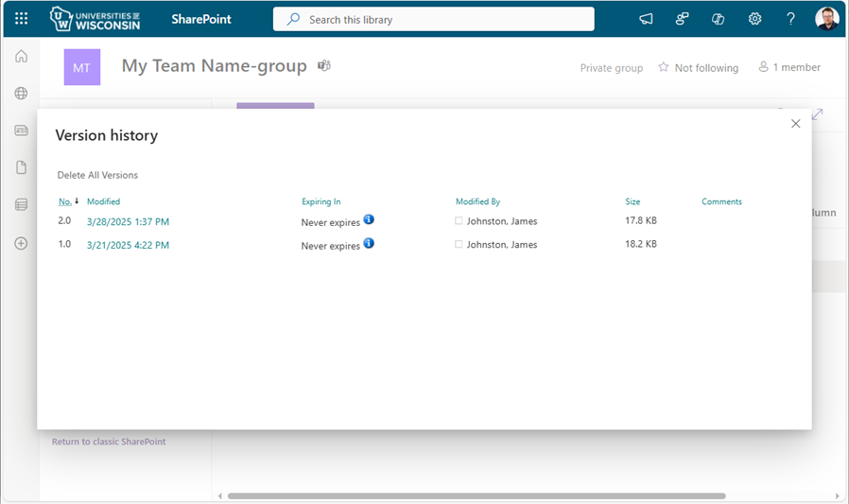Check the box next to version 1.0 Johnston, James
This screenshot has width=849, height=504.
[x=459, y=245]
